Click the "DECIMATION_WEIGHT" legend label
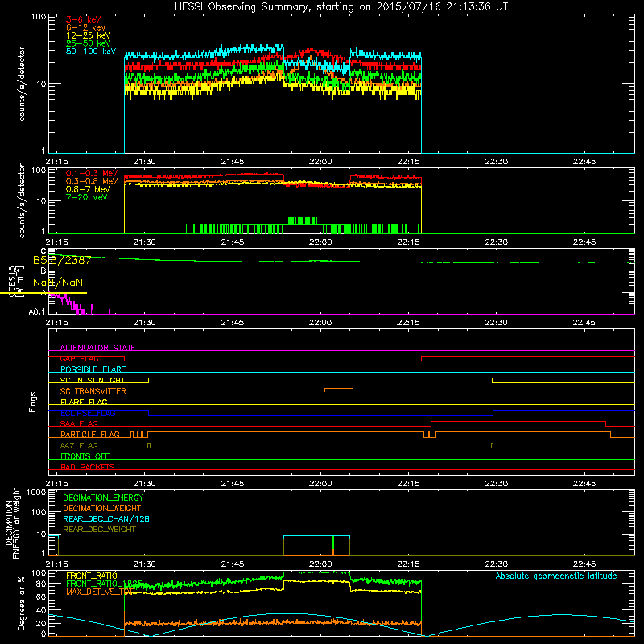The width and height of the screenshot is (644, 644). pos(102,508)
